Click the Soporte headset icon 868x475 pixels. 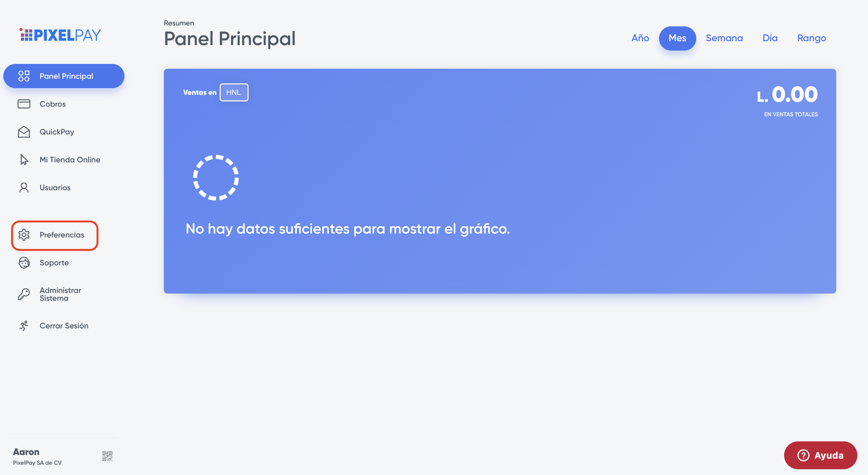point(24,263)
